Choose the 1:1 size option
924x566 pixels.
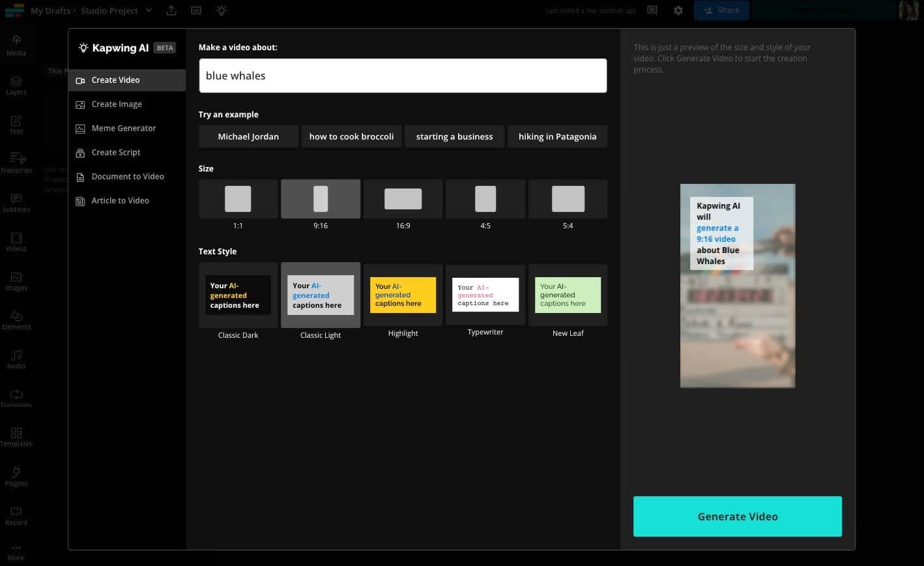point(238,199)
